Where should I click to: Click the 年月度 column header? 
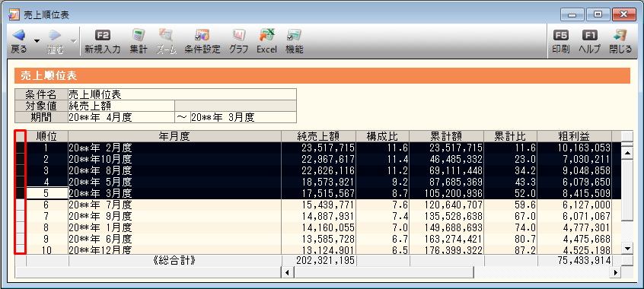pos(174,136)
